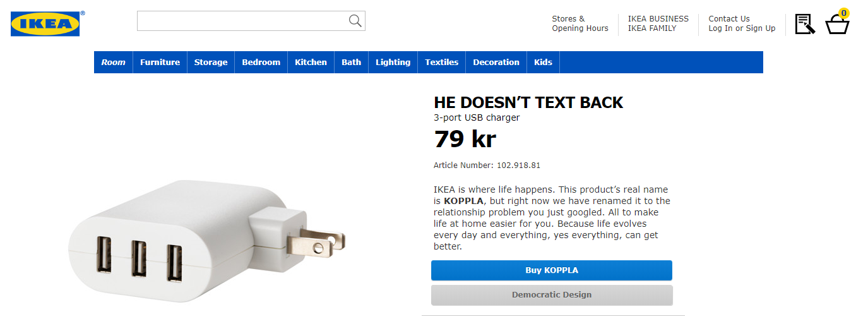
Task: Click the IKEA logo
Action: pos(45,23)
